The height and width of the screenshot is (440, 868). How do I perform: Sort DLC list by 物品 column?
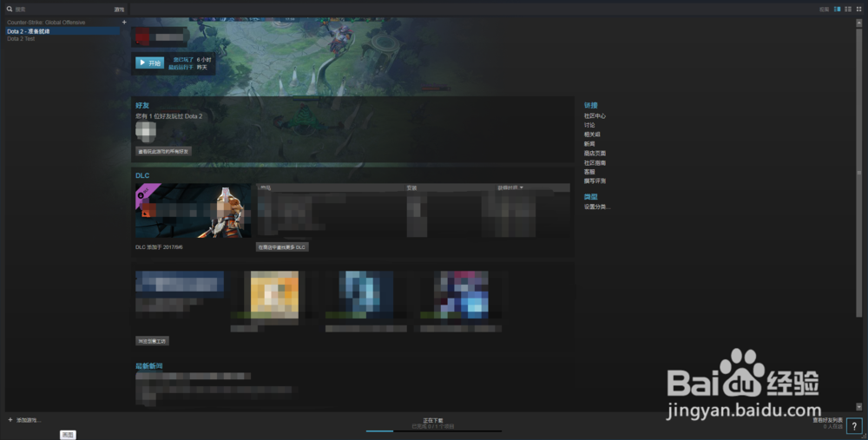coord(266,187)
